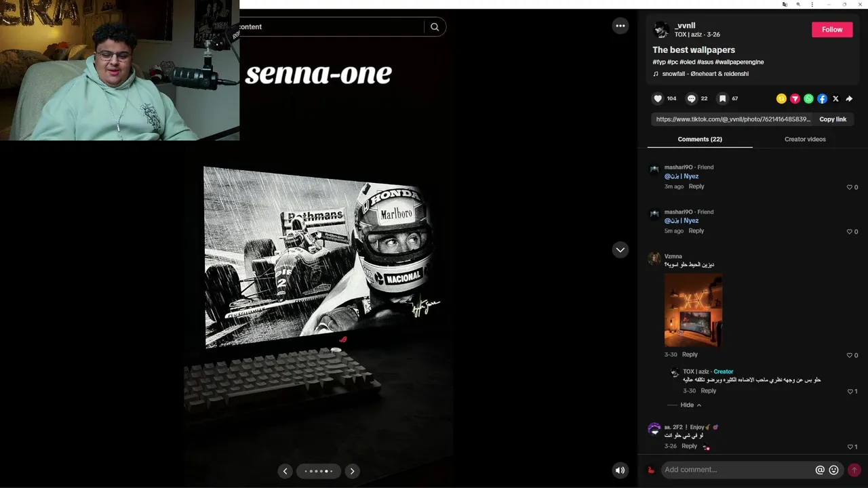Open comments via speech bubble icon
Image resolution: width=868 pixels, height=488 pixels.
(691, 98)
